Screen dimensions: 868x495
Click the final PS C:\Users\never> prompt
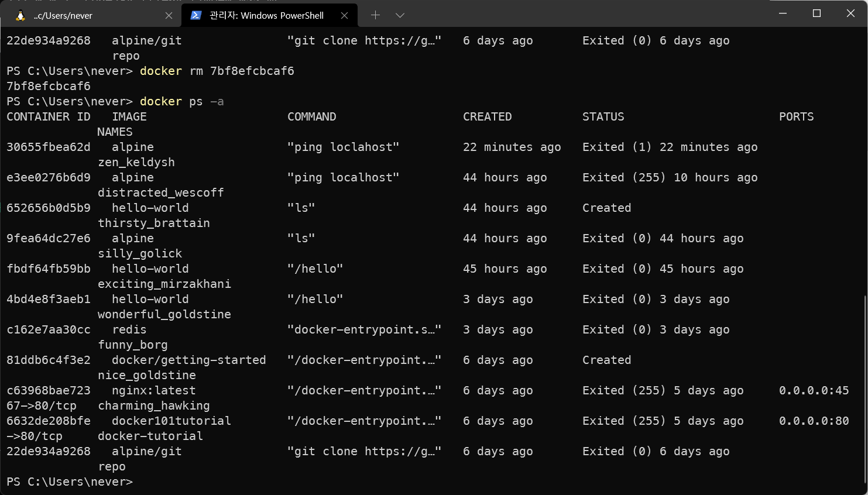pos(70,482)
